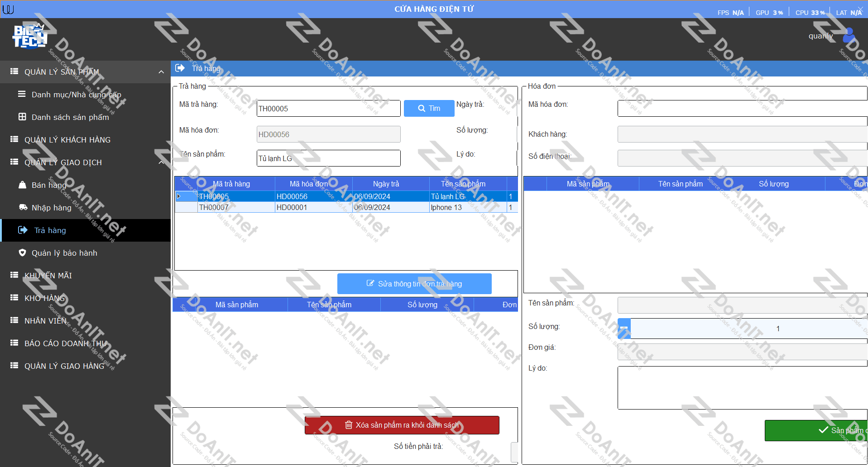Click the Nhập hàng truck icon

[23, 208]
